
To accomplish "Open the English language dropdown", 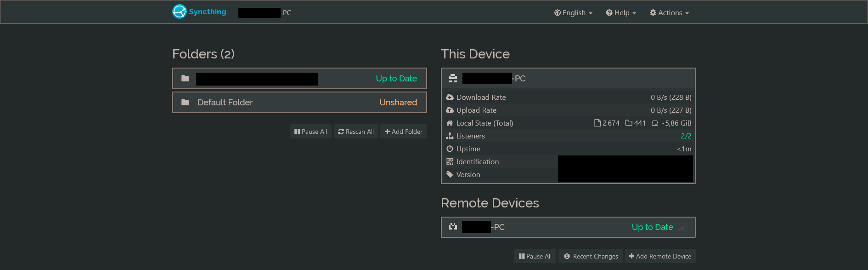I will pos(573,13).
